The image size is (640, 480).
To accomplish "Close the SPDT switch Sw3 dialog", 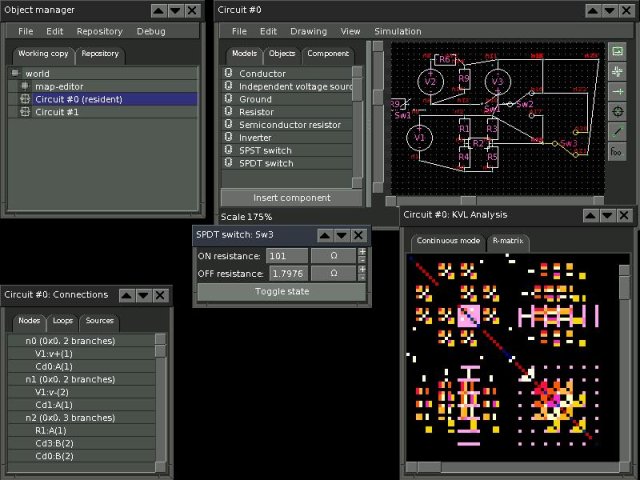I will pyautogui.click(x=358, y=235).
